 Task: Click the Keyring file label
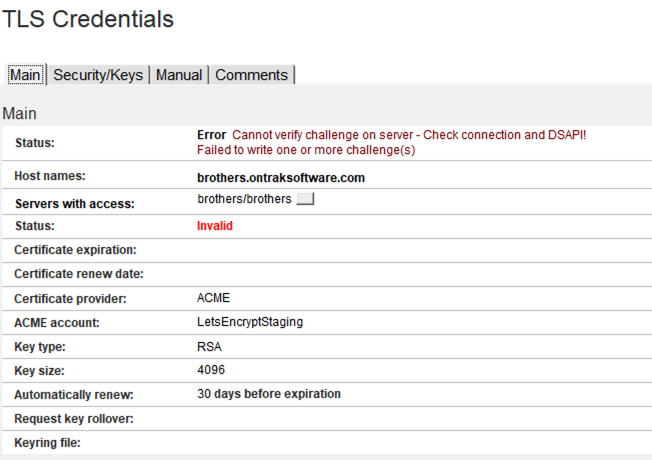click(47, 442)
